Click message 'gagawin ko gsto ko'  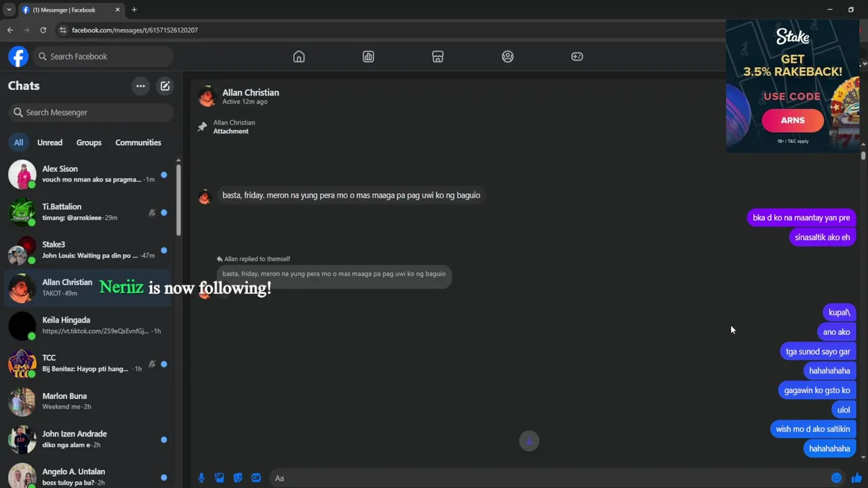(x=817, y=390)
